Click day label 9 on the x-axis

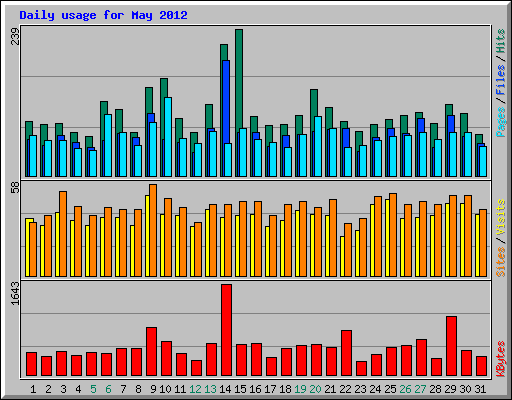coord(153,389)
